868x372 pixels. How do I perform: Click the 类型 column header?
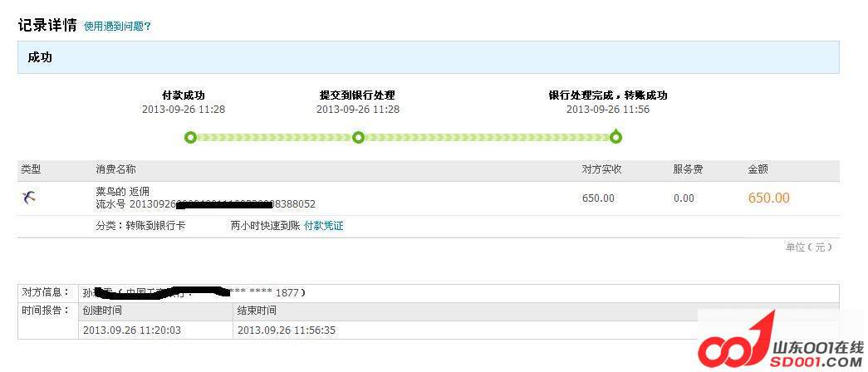tap(30, 169)
